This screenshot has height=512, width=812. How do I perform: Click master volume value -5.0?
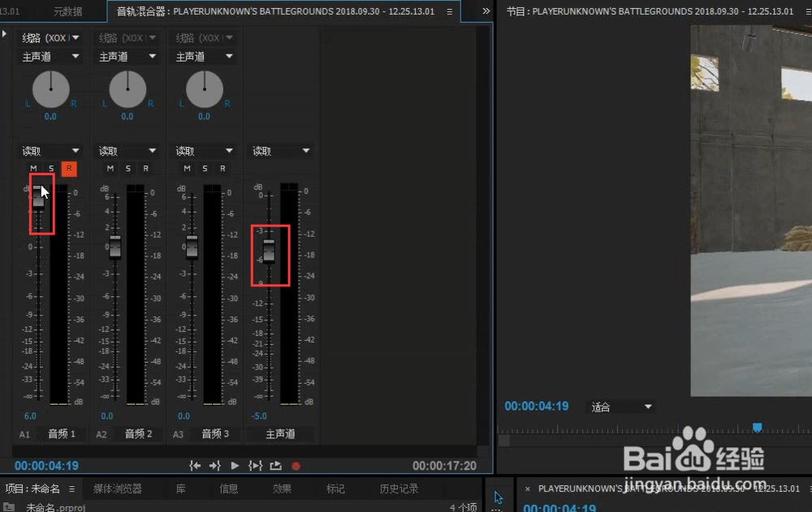click(260, 415)
